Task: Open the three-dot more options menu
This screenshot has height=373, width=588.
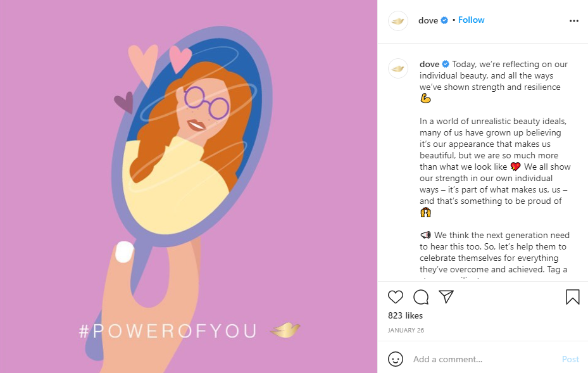Action: [573, 21]
